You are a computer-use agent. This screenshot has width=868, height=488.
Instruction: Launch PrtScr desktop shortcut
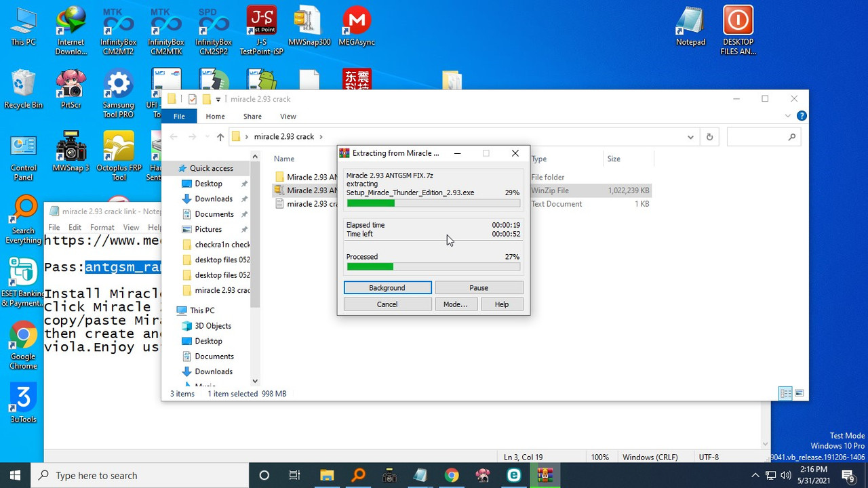71,89
